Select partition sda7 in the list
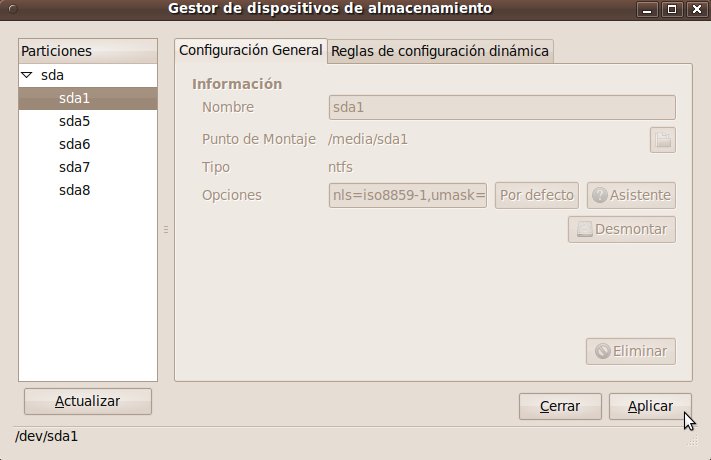 pos(88,167)
